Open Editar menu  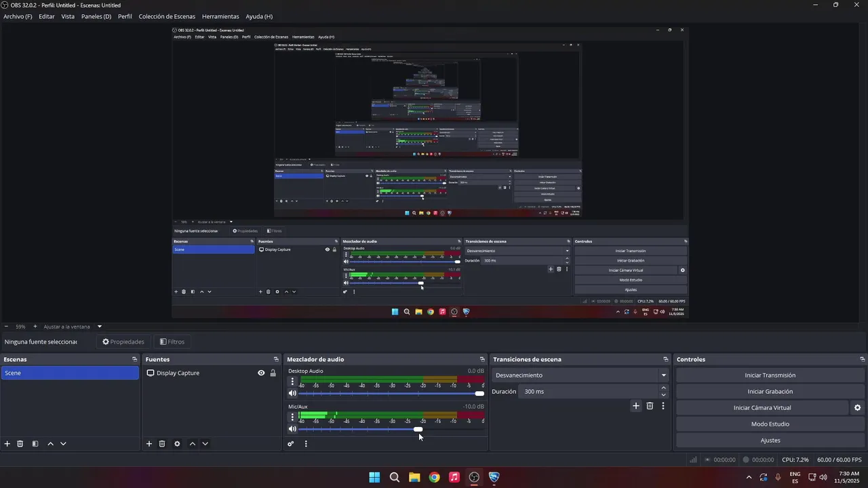click(47, 16)
